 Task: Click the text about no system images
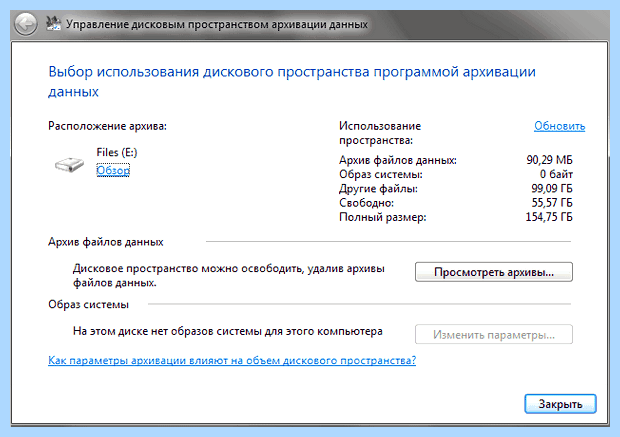tap(228, 331)
